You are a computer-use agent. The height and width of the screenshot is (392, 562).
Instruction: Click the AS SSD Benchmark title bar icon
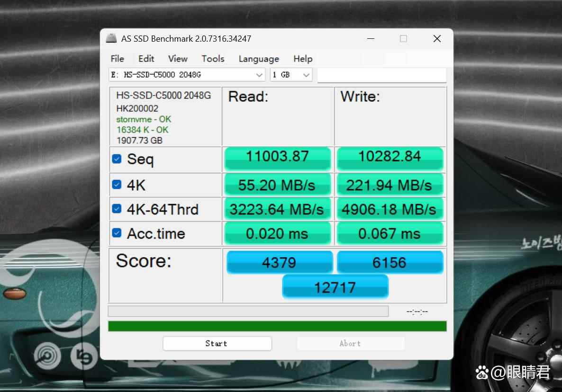click(x=111, y=38)
